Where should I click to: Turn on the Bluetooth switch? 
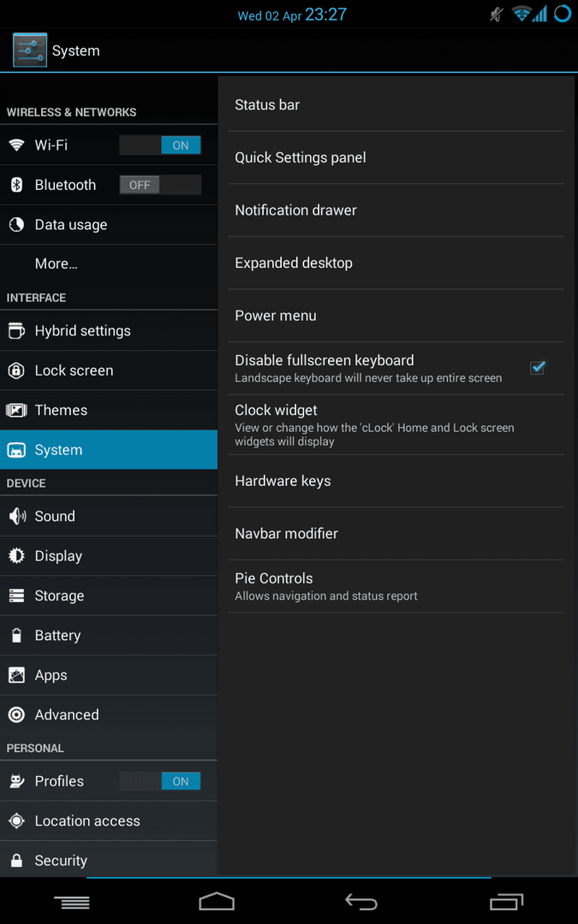pos(160,185)
